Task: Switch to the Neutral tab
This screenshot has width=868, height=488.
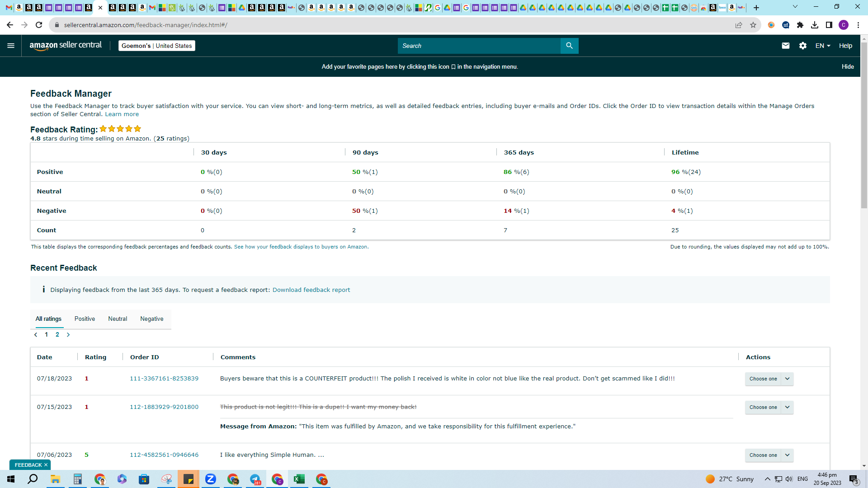Action: tap(118, 319)
